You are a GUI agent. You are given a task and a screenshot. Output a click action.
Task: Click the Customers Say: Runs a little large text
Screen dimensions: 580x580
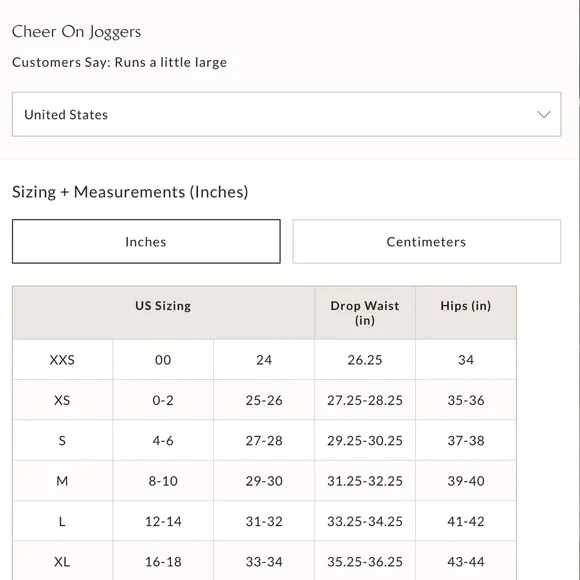tap(119, 62)
